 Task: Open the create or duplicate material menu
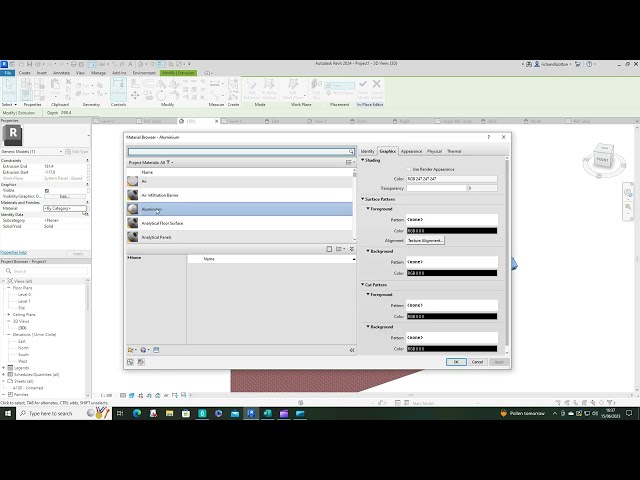click(x=144, y=350)
